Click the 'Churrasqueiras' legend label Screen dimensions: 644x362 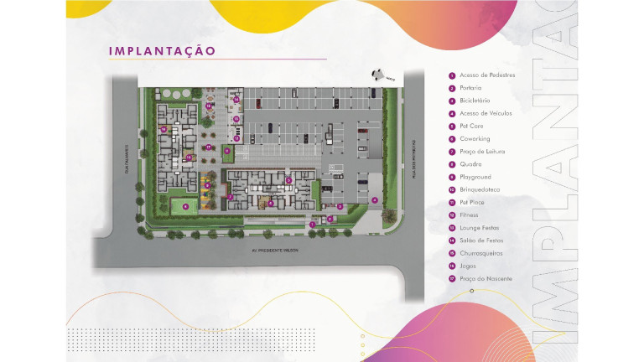[x=481, y=253]
